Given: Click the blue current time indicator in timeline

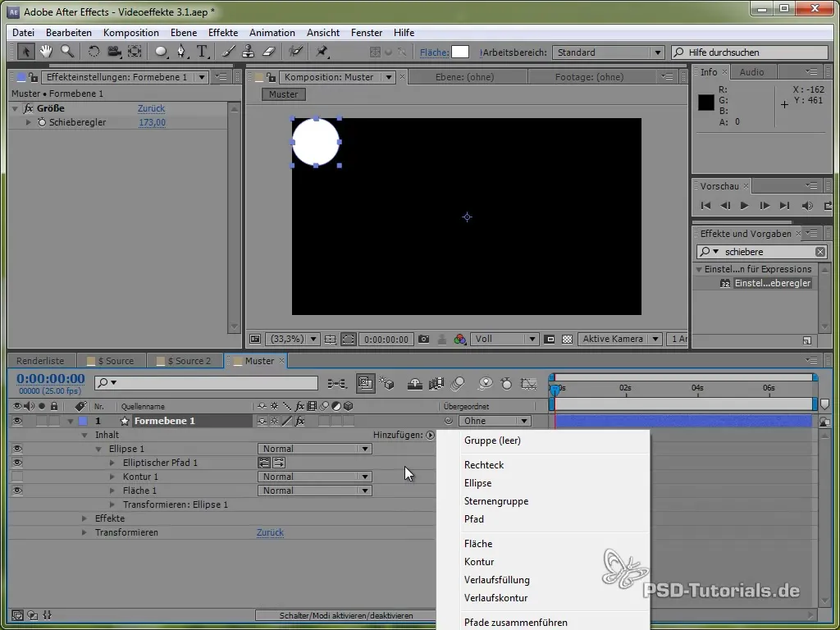Looking at the screenshot, I should (555, 389).
